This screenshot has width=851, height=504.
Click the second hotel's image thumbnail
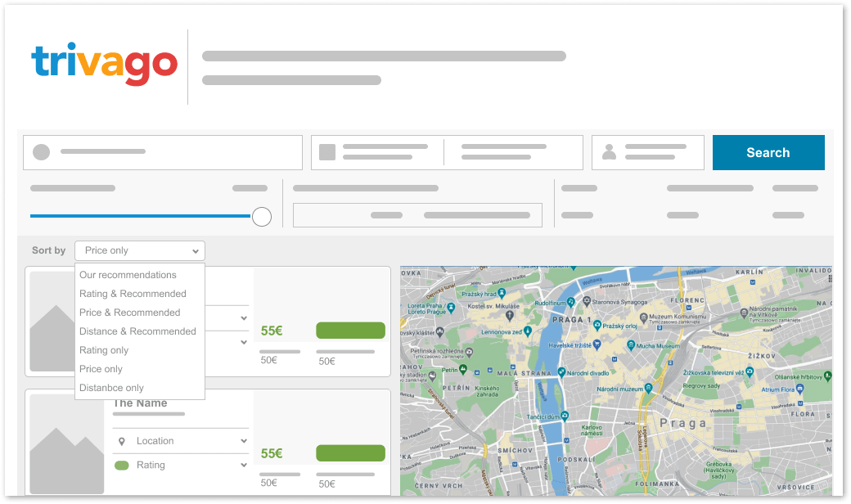[67, 446]
